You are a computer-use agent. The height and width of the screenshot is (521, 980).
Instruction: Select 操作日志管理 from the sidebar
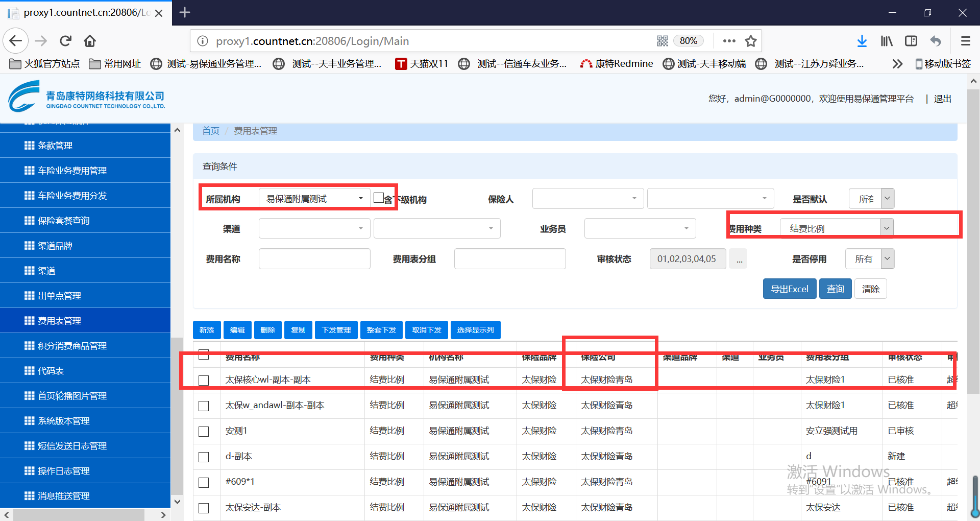click(63, 471)
